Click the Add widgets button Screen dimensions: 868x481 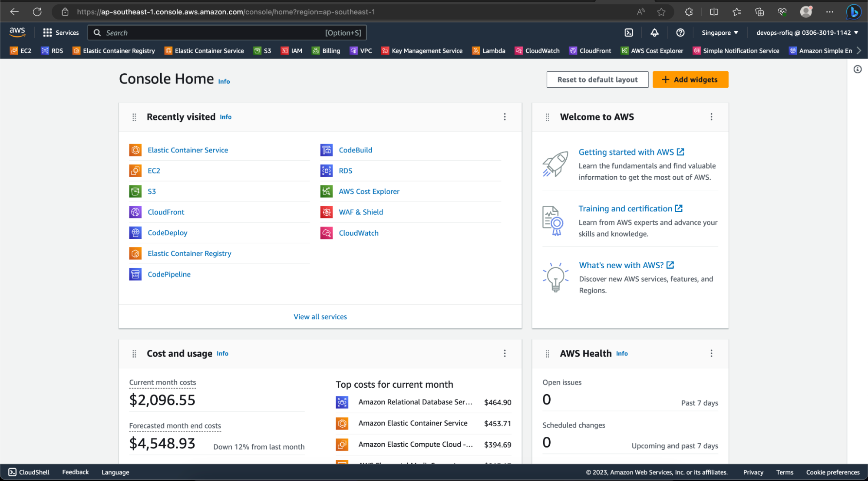pyautogui.click(x=690, y=79)
